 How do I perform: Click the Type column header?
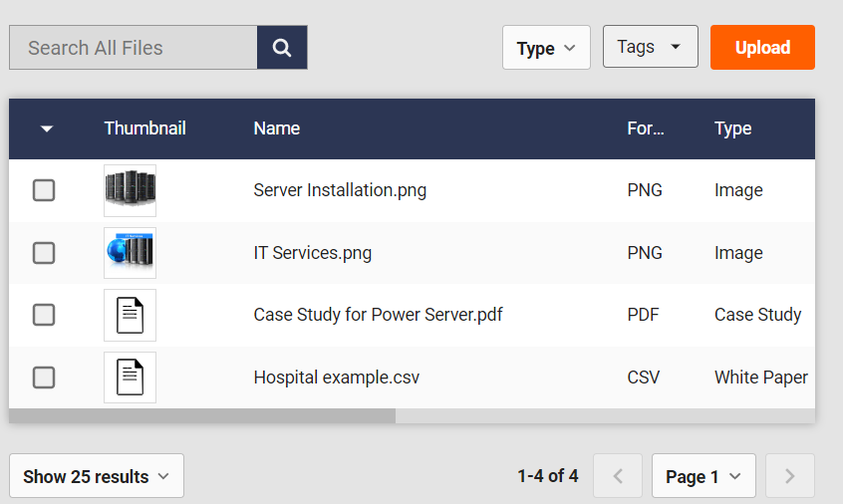pos(732,128)
